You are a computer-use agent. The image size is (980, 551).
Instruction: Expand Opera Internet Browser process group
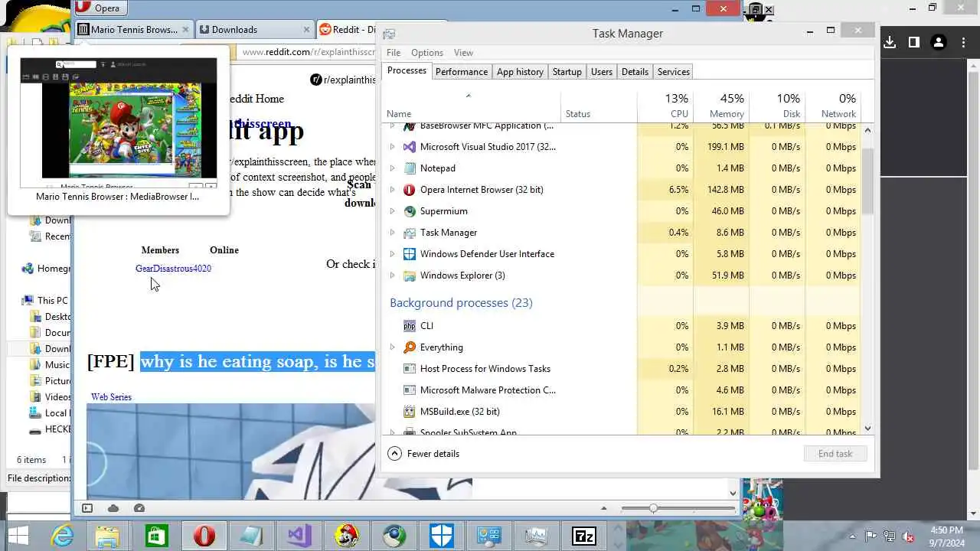coord(393,190)
